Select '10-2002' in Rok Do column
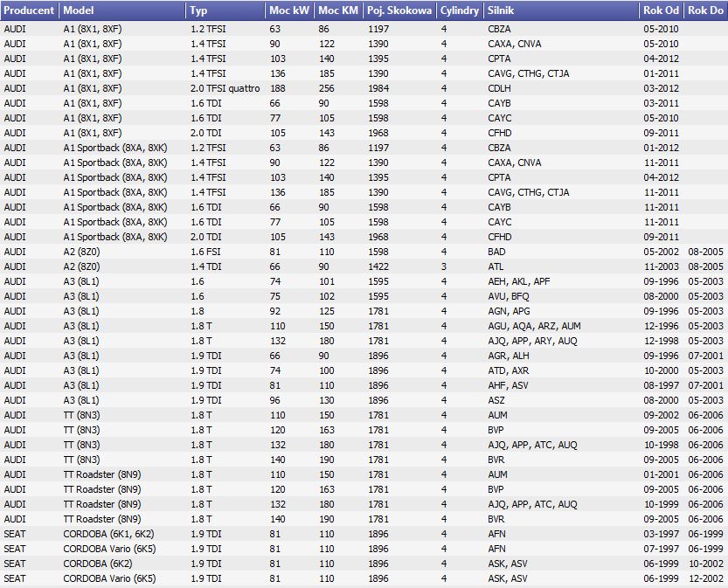Screen dimensions: 728x588 (x=706, y=564)
